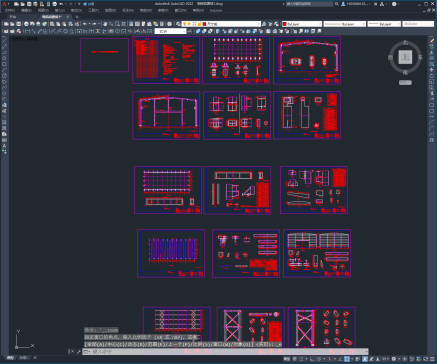
Task: Click workspace switching gear in status bar
Action: coord(394,359)
